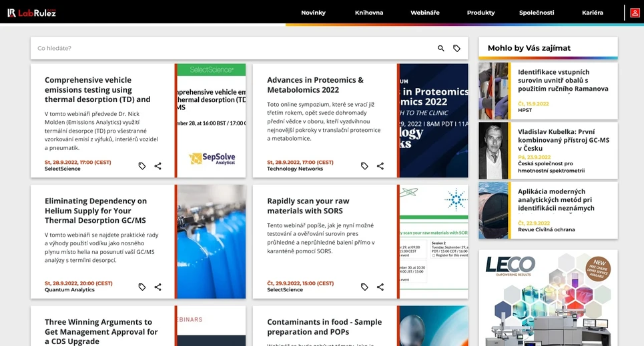Click 'HPST' source label
Screen dimensions: 644x346
pos(525,111)
